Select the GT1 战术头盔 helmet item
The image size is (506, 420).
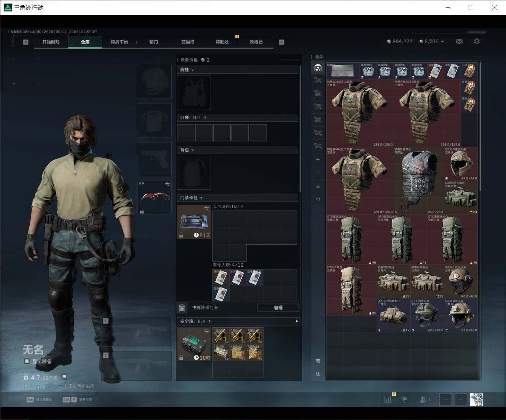pyautogui.click(x=427, y=315)
